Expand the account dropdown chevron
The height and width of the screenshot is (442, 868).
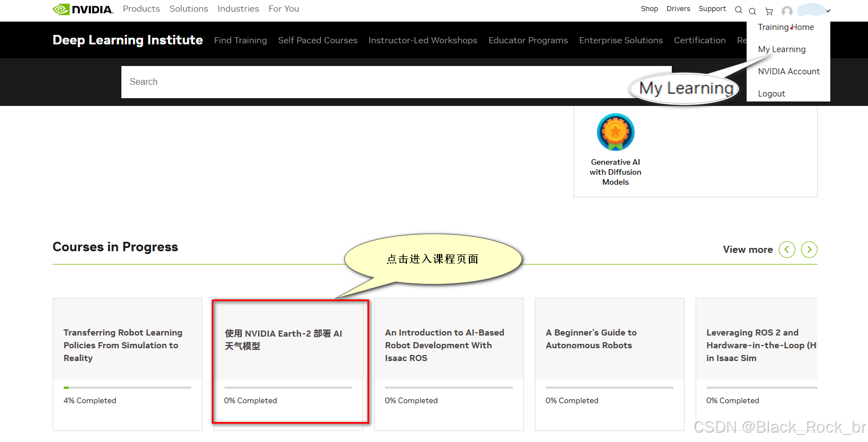(828, 11)
